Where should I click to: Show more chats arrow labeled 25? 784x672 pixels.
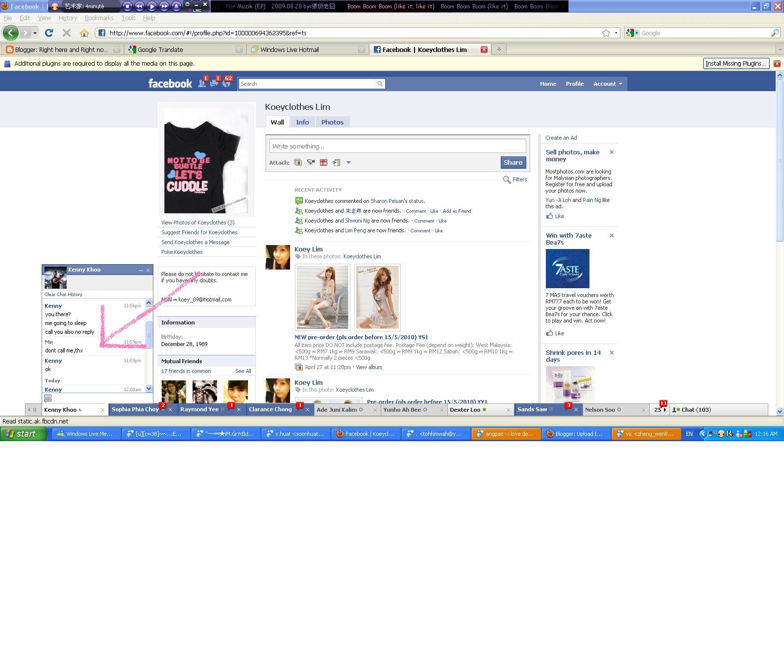(660, 410)
